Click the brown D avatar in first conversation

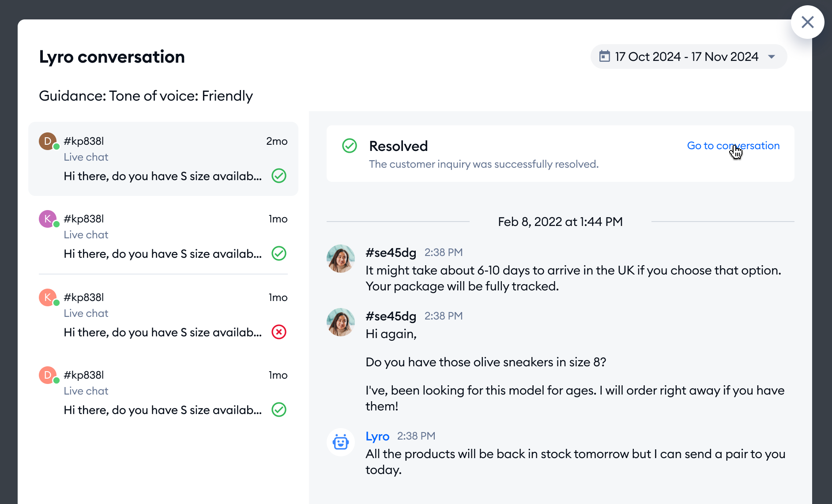(x=48, y=141)
